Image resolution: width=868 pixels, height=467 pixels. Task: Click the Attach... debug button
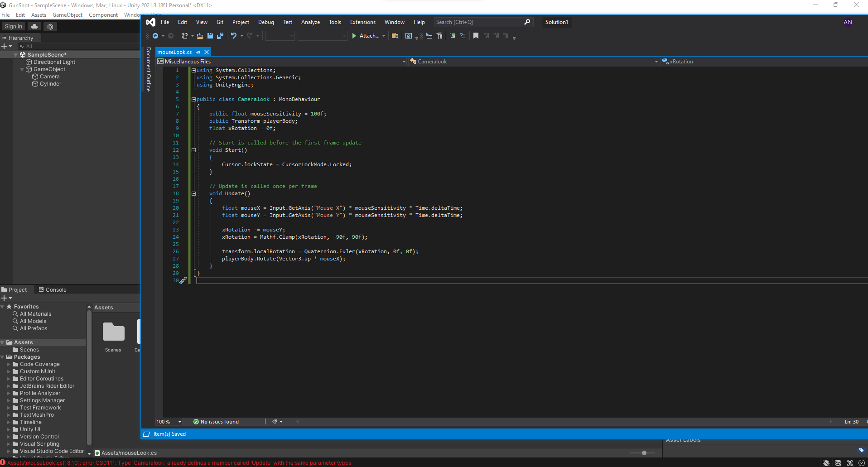366,36
